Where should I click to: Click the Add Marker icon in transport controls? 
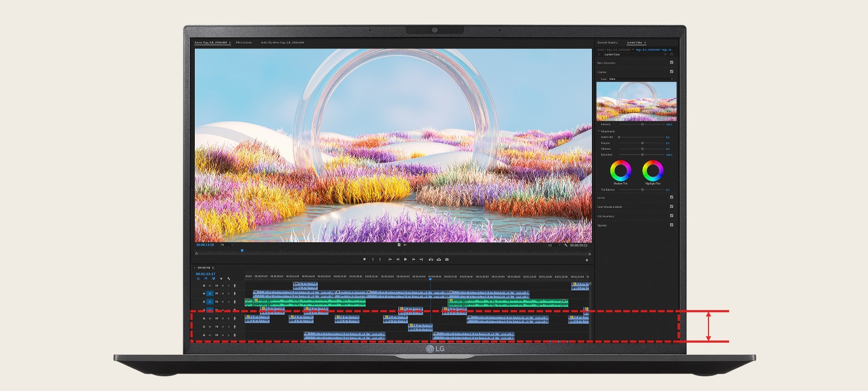(x=365, y=260)
